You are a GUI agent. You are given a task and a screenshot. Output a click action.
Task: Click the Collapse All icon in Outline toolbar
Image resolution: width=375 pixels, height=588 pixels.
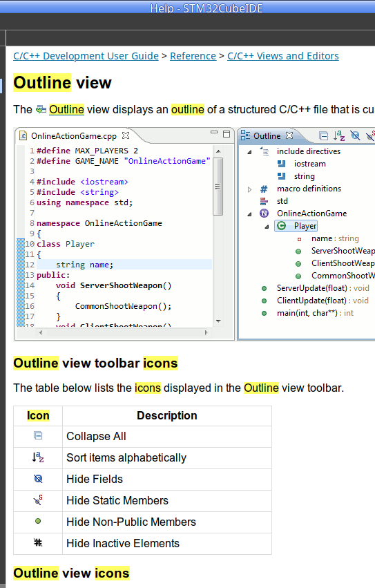[323, 135]
